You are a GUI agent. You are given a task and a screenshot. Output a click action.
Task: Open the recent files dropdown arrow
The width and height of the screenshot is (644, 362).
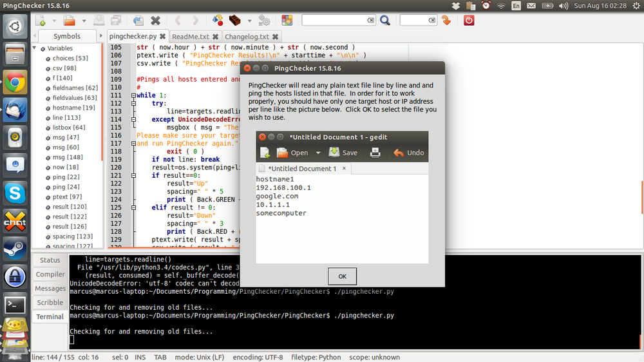[84, 21]
